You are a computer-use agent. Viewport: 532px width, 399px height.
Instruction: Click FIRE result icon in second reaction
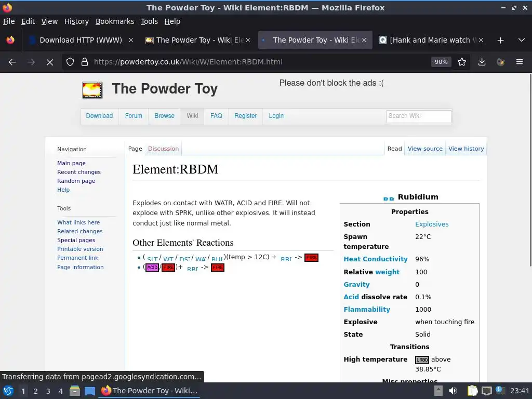point(218,268)
